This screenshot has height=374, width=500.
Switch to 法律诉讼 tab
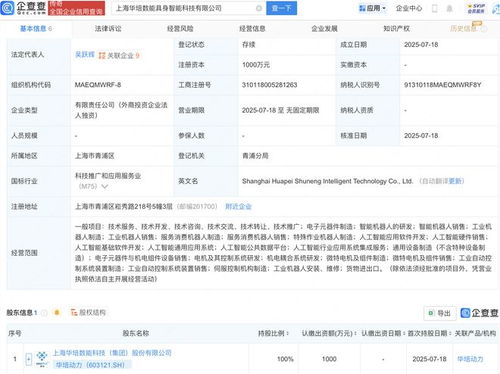[108, 29]
